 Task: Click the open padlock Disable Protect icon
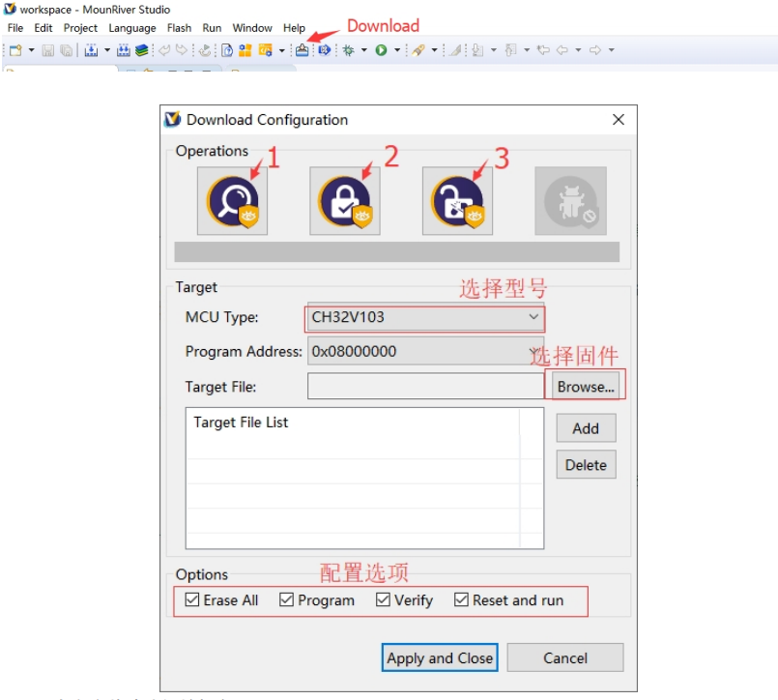457,201
